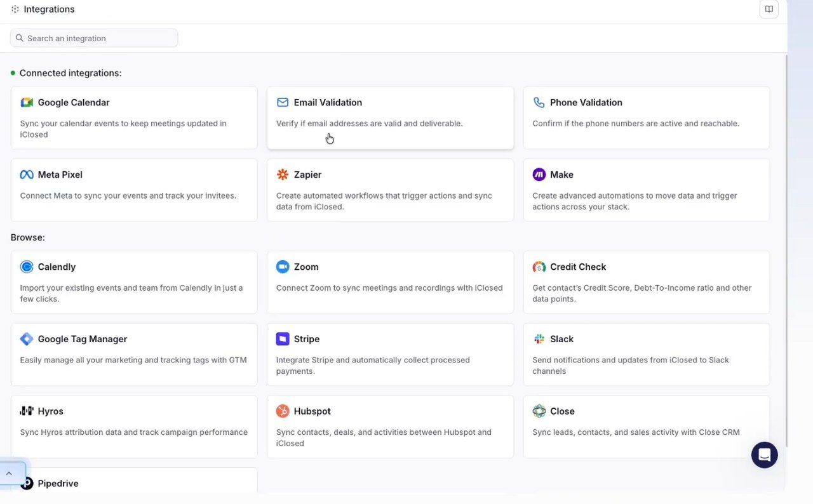The image size is (813, 504).
Task: Click the Close CRM card description
Action: tap(636, 432)
